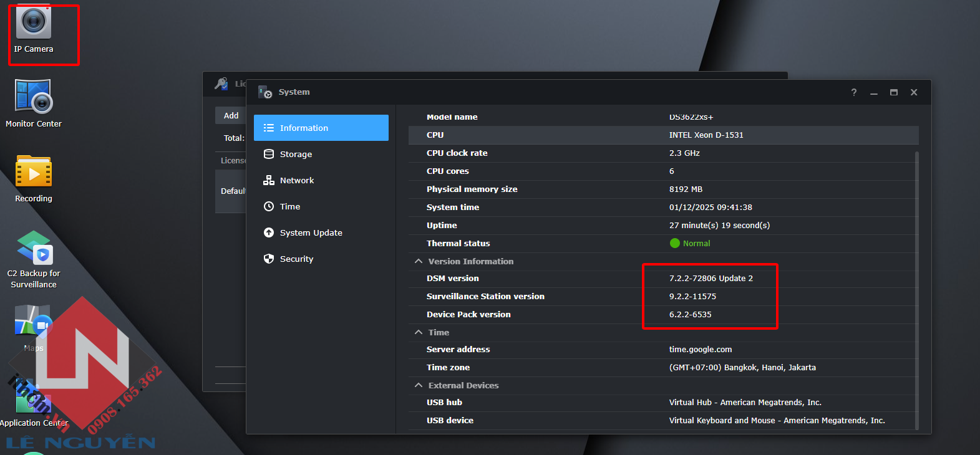The image size is (980, 455).
Task: Click the Network icon in sidebar
Action: pos(269,180)
